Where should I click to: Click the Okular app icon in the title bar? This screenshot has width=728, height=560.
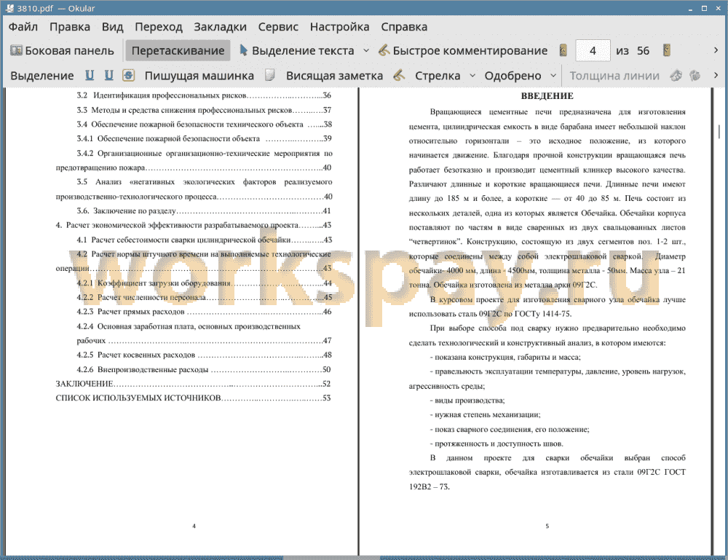[x=9, y=8]
